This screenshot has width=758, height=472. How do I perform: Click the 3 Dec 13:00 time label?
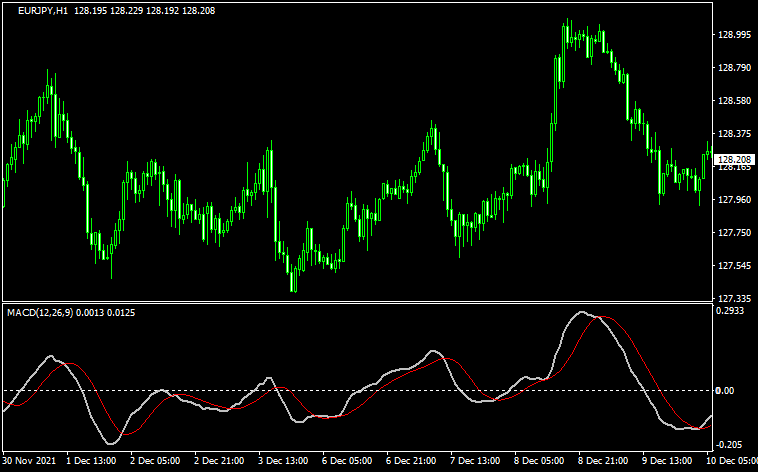283,460
